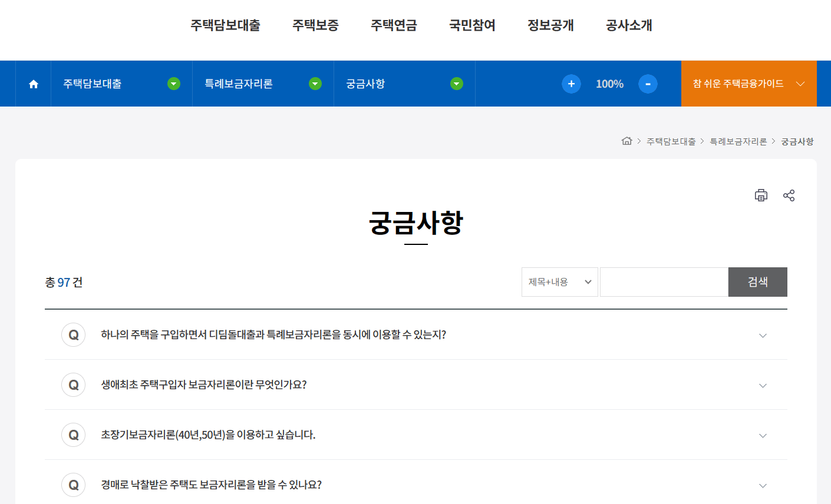Expand the first FAQ about 디딤돌대출
The image size is (831, 504).
(x=763, y=334)
